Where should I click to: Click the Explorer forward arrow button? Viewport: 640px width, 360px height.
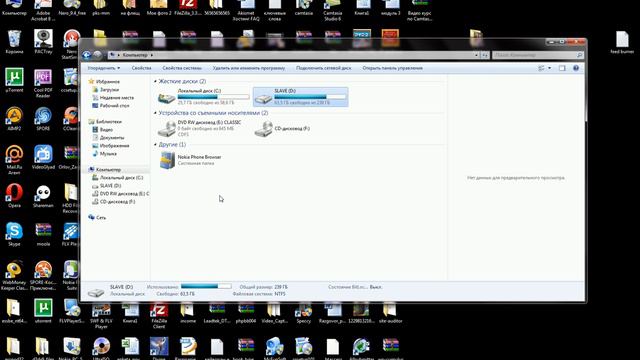(x=98, y=55)
